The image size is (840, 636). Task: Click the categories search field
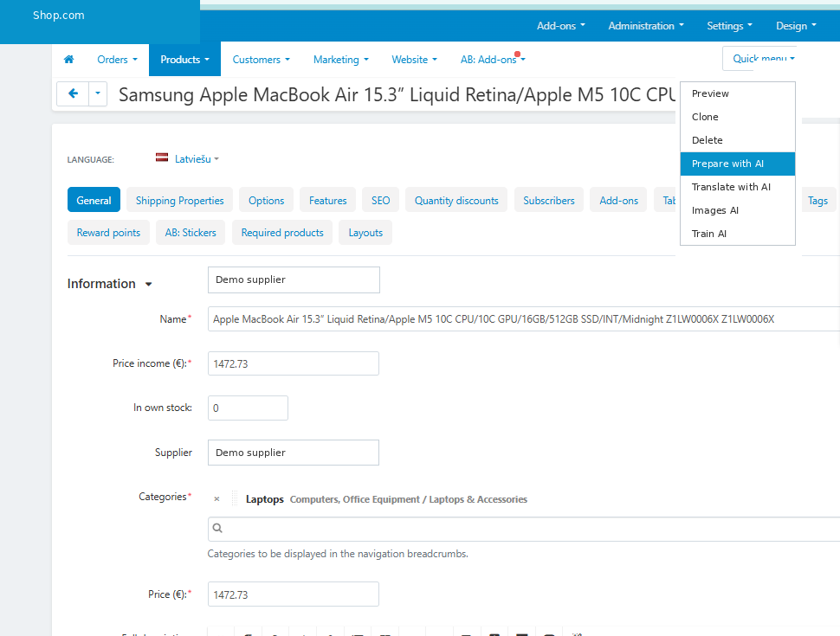523,529
